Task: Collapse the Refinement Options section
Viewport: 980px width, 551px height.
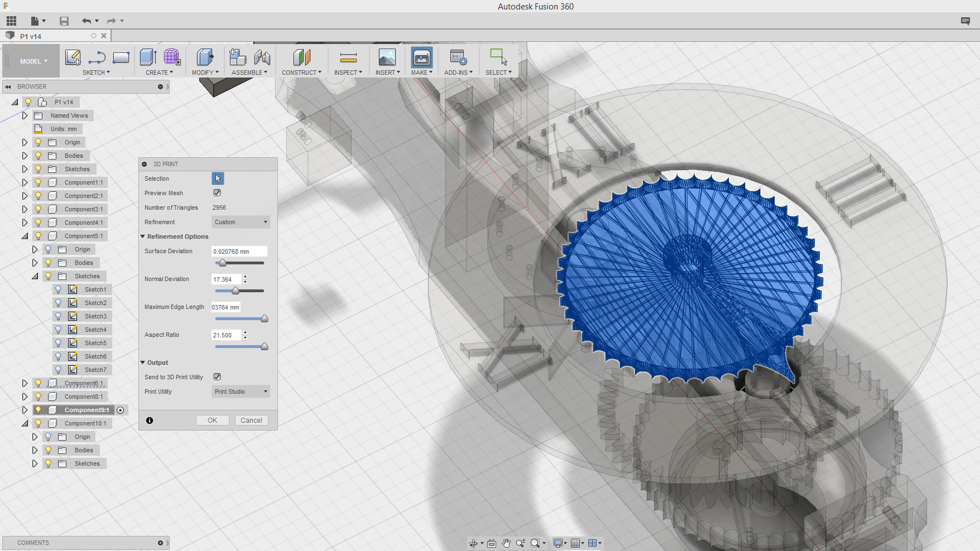Action: (x=143, y=236)
